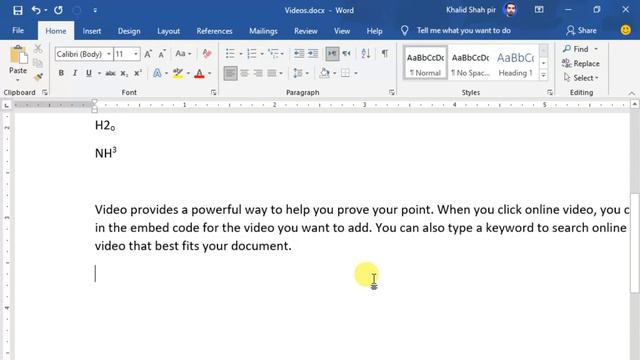The image size is (640, 360).
Task: Click the Borders icon
Action: [x=345, y=73]
